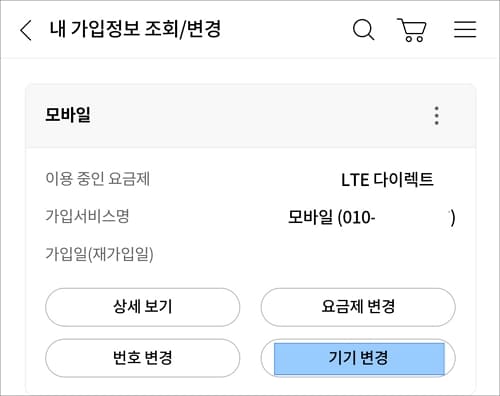Choose the highlighted 기기 변경 button
Screen dimensions: 500x396
(358, 358)
